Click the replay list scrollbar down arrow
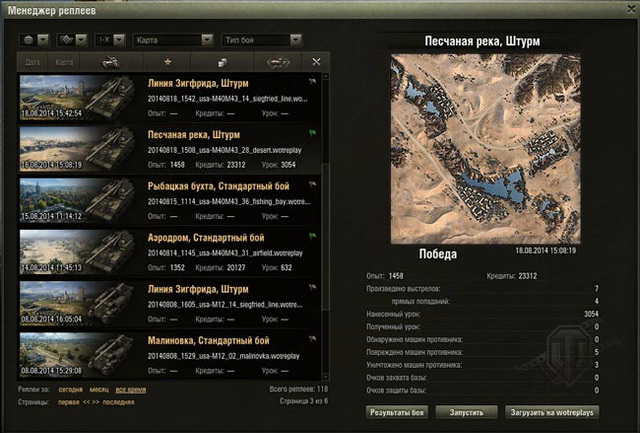 coord(326,376)
